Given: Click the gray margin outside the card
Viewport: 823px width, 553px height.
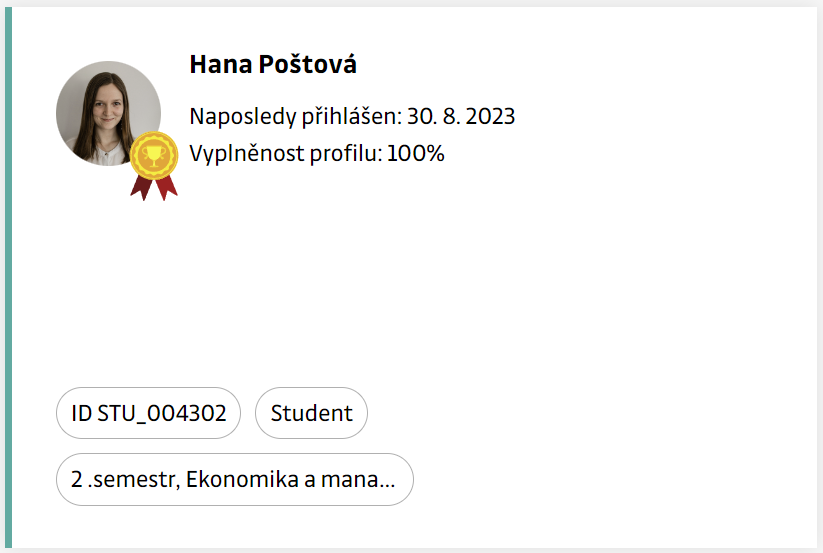Looking at the screenshot, I should 820,276.
